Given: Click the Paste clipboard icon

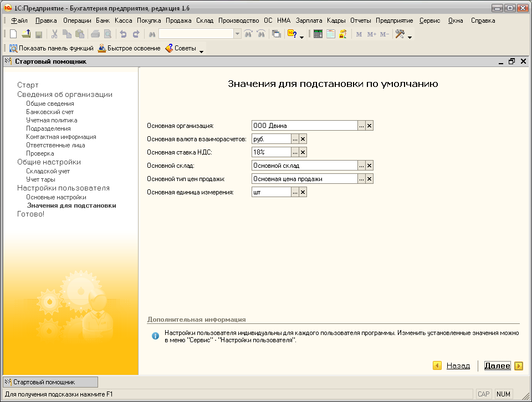Looking at the screenshot, I should pos(80,34).
